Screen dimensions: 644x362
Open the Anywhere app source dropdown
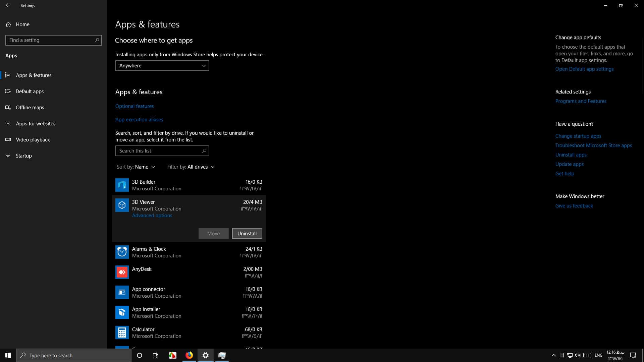click(x=162, y=66)
